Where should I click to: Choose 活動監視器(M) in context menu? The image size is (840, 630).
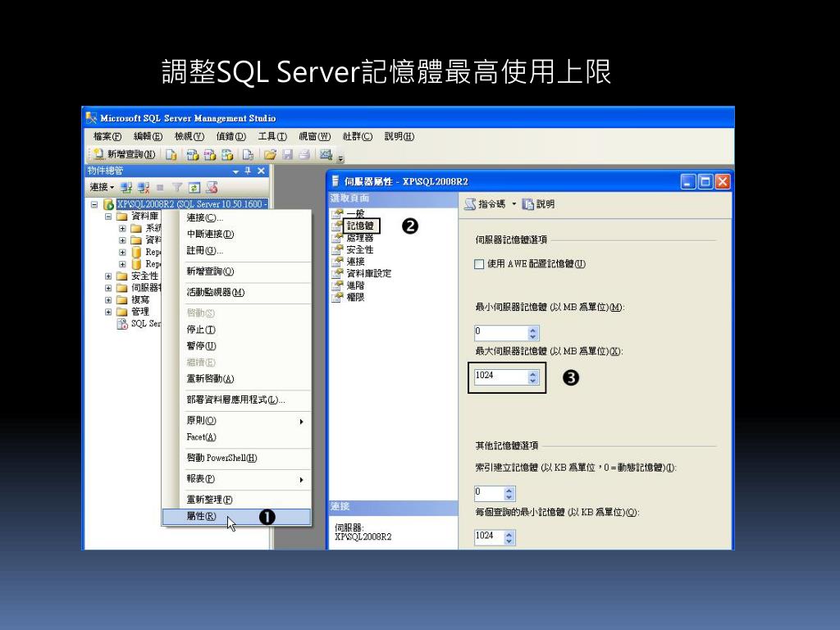click(237, 293)
